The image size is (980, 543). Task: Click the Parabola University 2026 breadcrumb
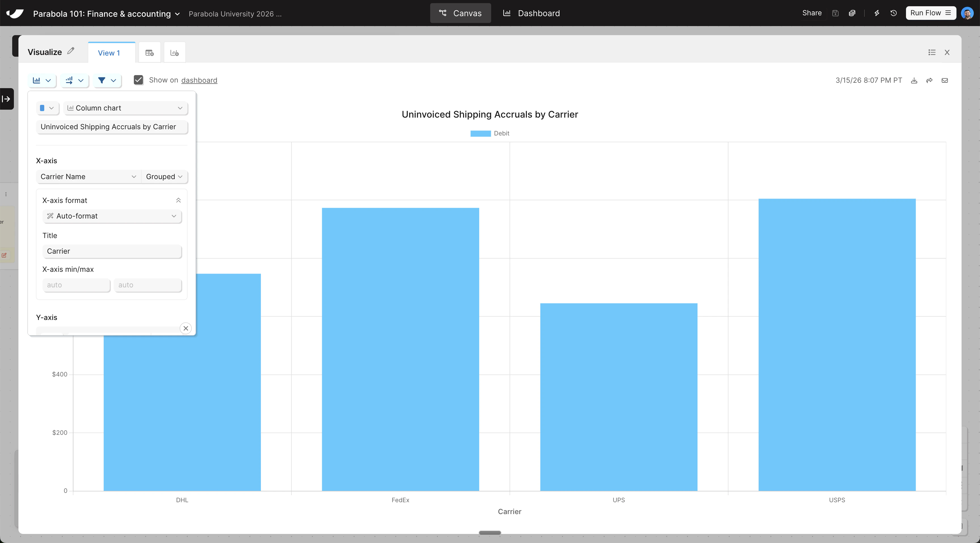pyautogui.click(x=235, y=14)
